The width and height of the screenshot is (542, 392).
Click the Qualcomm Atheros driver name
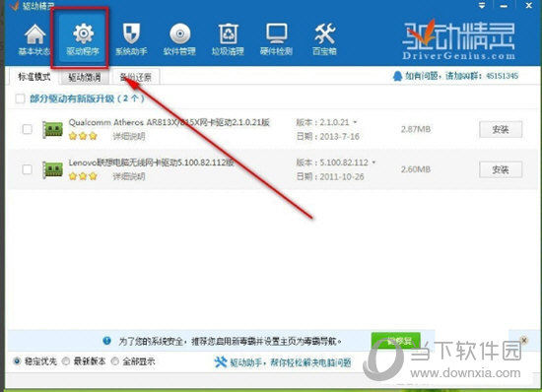point(169,122)
